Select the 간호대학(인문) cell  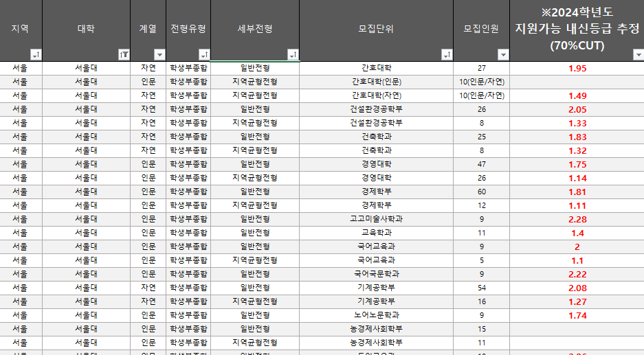coord(376,82)
